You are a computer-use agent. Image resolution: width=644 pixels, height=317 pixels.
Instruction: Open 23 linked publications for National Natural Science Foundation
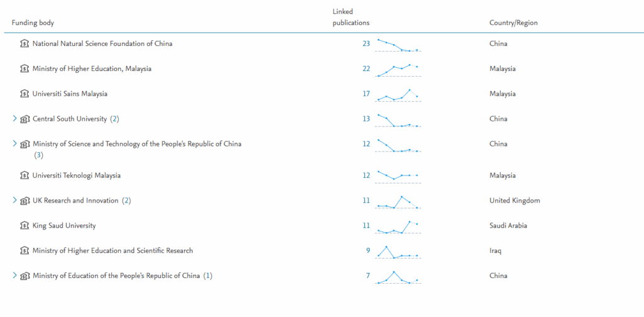point(365,43)
